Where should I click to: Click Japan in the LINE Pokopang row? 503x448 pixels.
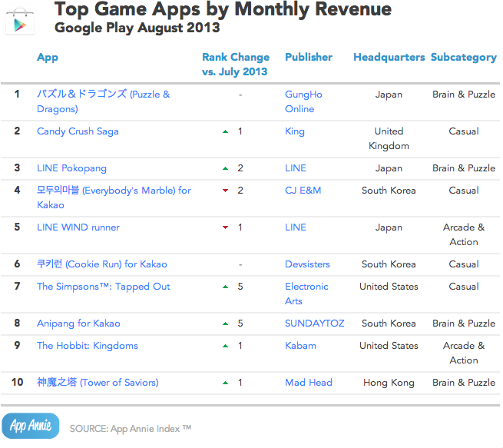pos(389,168)
